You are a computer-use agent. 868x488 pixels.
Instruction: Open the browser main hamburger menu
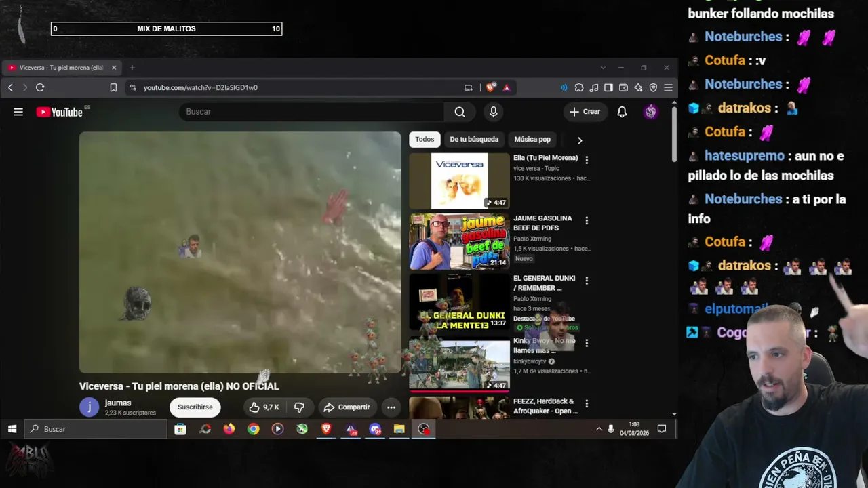(668, 87)
